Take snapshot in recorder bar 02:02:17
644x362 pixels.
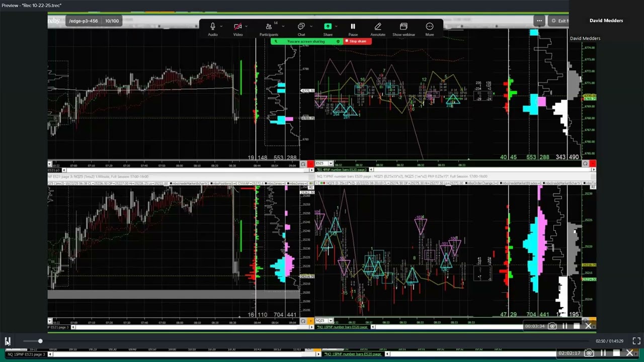[590, 353]
